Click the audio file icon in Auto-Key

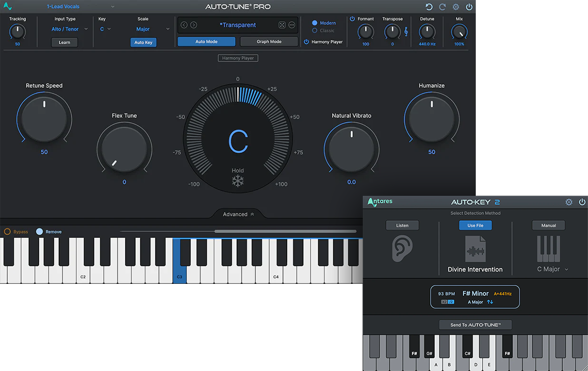tap(475, 249)
